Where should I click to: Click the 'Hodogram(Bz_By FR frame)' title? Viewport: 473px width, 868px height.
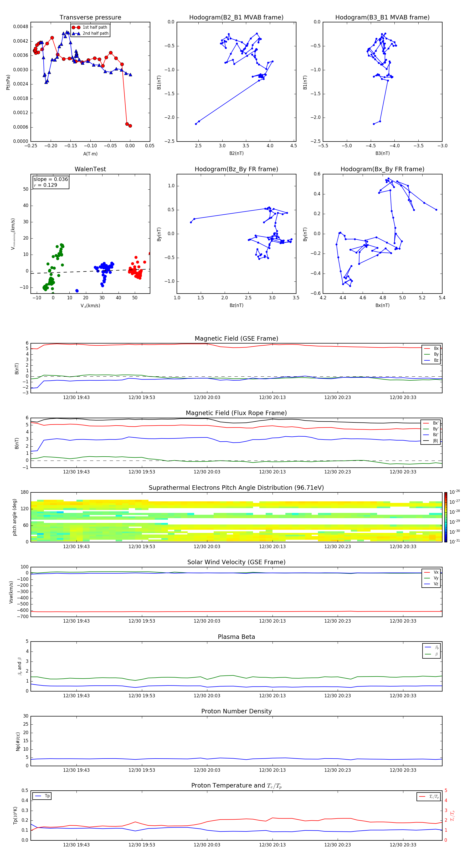[236, 169]
